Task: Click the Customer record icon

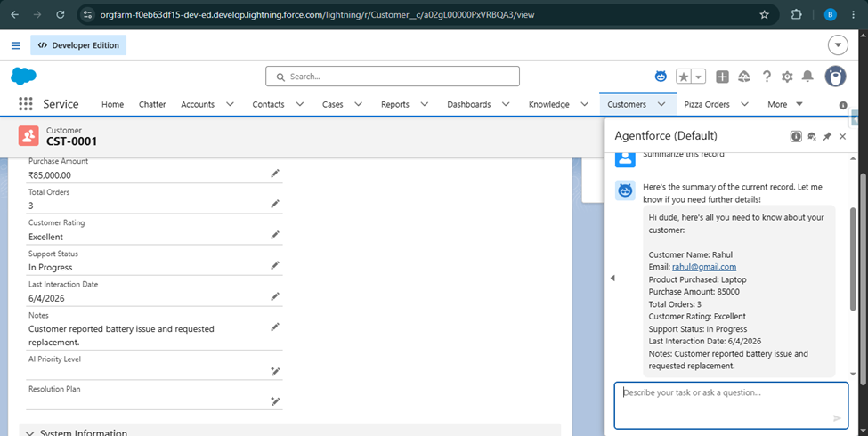Action: tap(28, 135)
